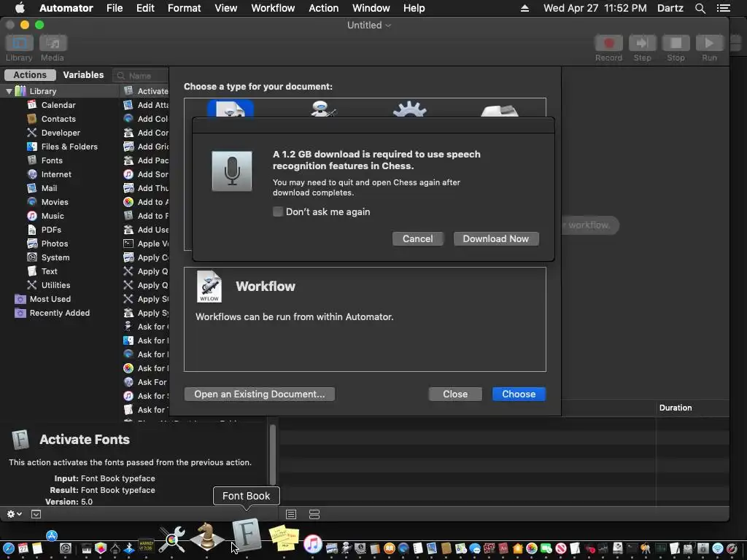The image size is (747, 560).
Task: Open the gear action menu at bottom left
Action: (x=14, y=514)
